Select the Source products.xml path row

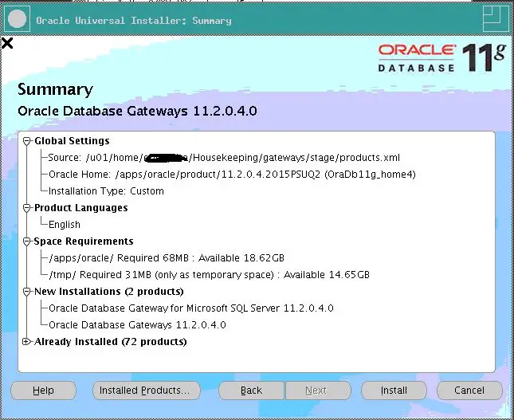click(x=224, y=158)
